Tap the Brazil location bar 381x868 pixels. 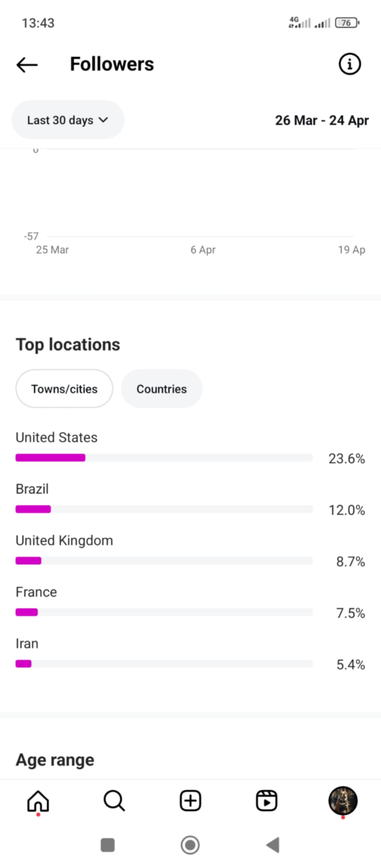click(164, 509)
